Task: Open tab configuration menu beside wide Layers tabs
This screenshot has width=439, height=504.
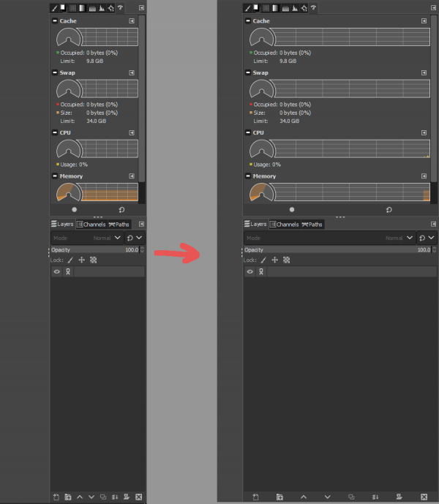Action: 433,224
